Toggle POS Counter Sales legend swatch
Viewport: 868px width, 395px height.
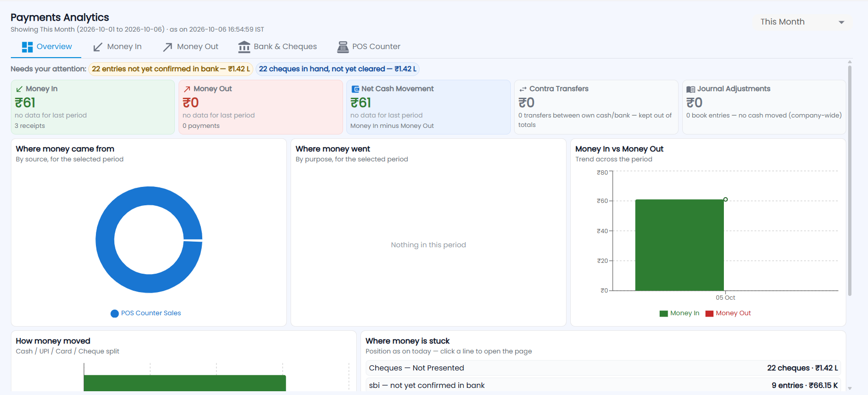114,313
